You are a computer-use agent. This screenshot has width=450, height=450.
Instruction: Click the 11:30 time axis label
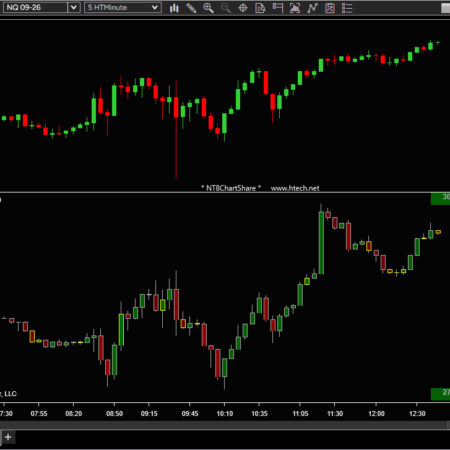[x=335, y=414]
